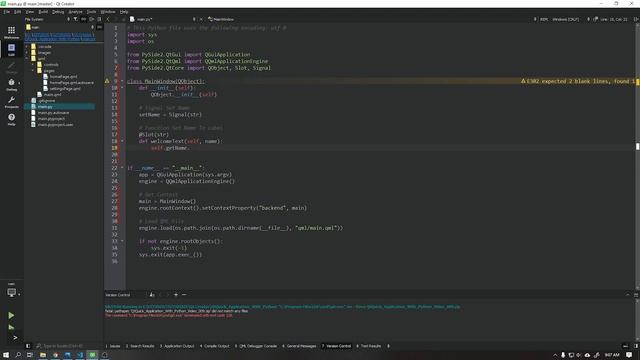Zoom out the Version Control output with minus
640x360 pixels.
(184, 295)
